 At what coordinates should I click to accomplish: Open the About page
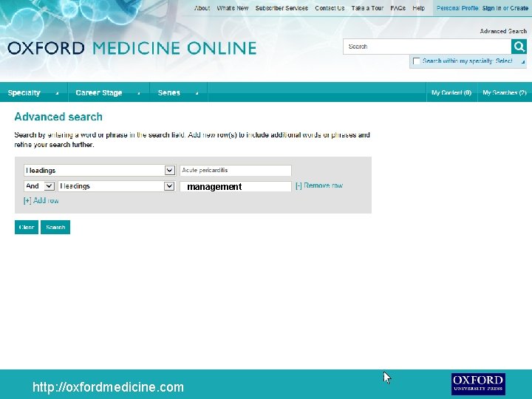(202, 8)
